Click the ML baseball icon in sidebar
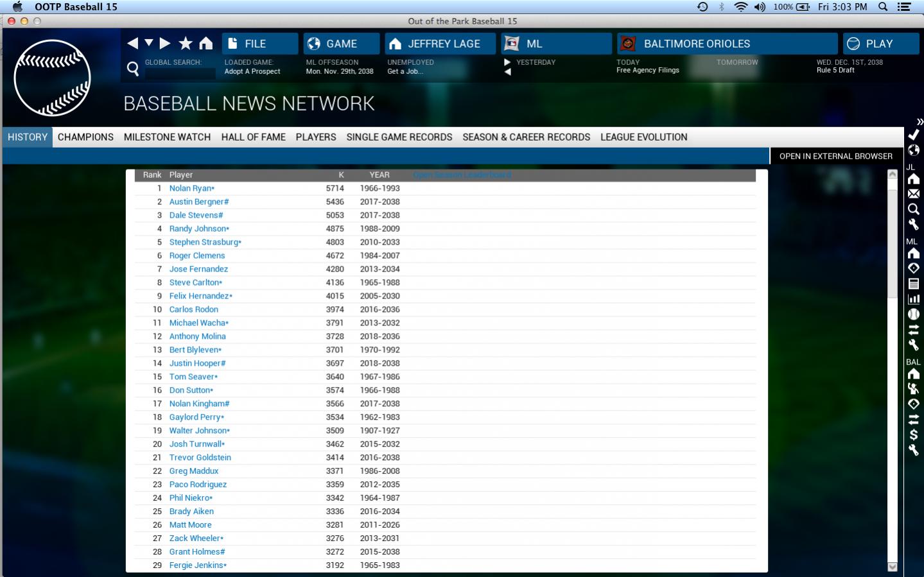 click(x=913, y=314)
